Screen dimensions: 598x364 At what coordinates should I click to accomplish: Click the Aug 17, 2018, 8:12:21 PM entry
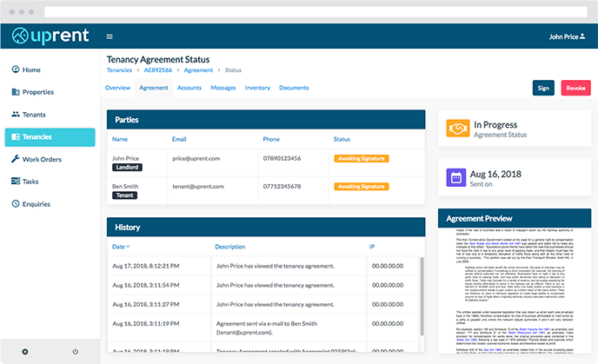[x=146, y=266]
